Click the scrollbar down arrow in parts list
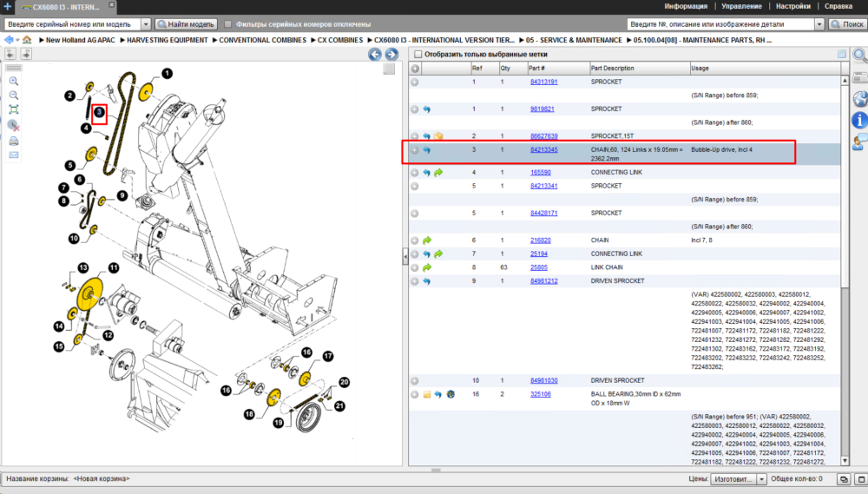This screenshot has height=494, width=868. pyautogui.click(x=845, y=461)
